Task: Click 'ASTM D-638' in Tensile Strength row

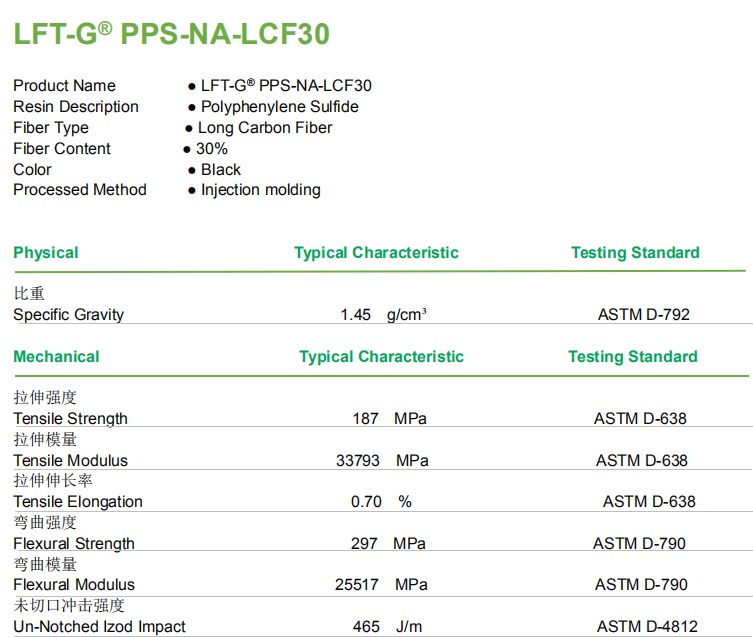Action: (x=640, y=418)
